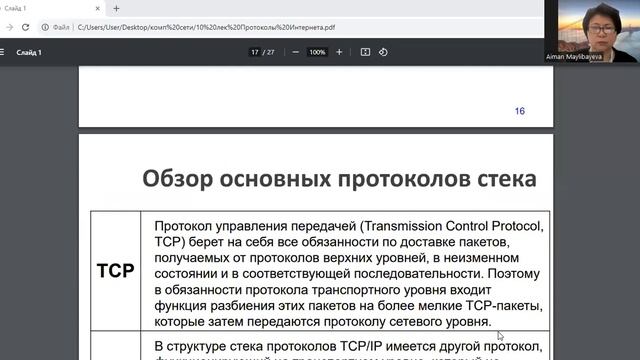The image size is (640, 360).
Task: Toggle the PDF sidebar menu
Action: [2, 52]
